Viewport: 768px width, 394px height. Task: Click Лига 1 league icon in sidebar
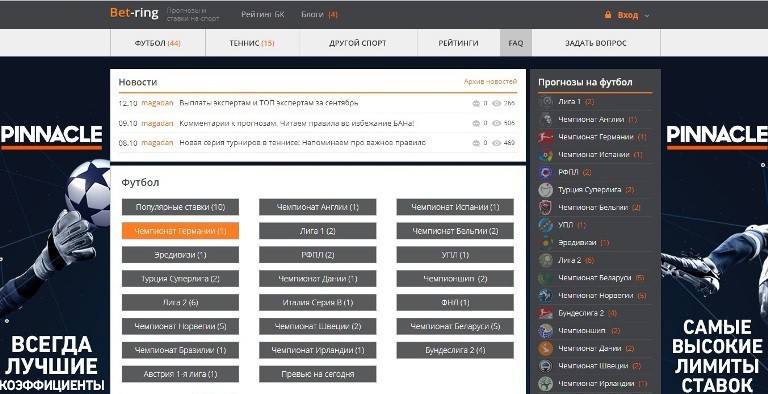(x=546, y=102)
